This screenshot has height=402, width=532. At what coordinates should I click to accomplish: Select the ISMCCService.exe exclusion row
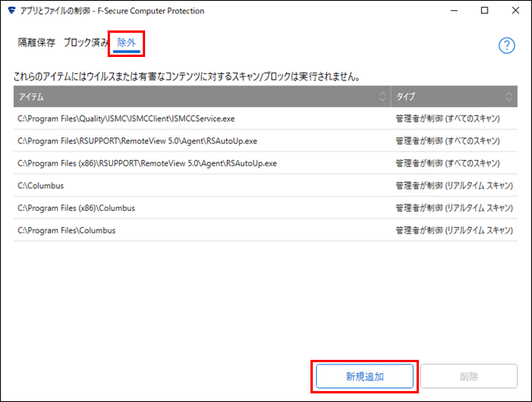point(266,119)
